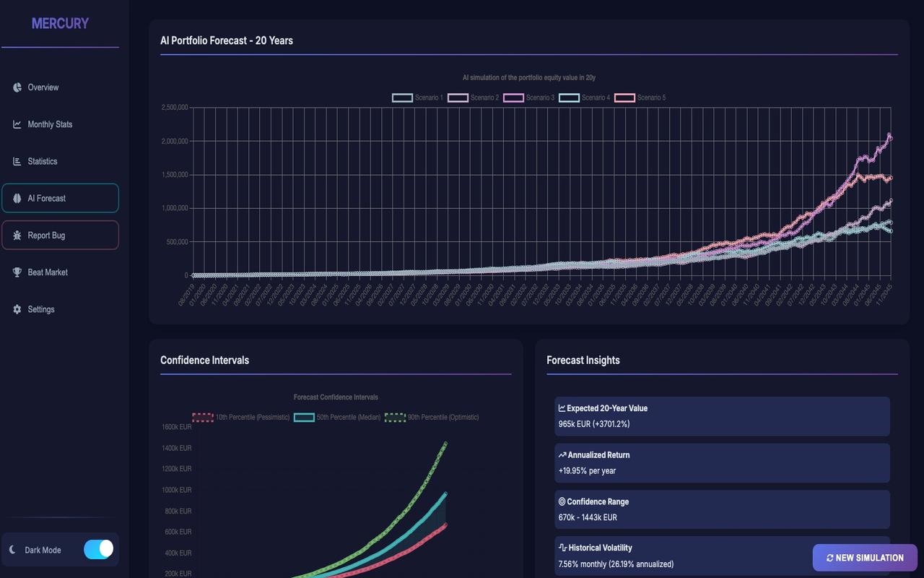Navigate to Beat Market

pyautogui.click(x=60, y=272)
